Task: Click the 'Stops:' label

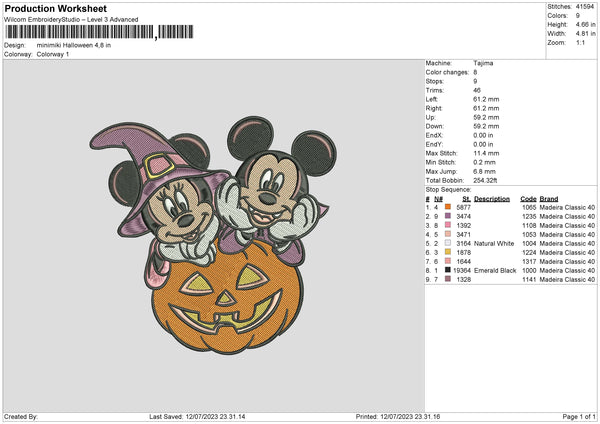Action: [435, 81]
